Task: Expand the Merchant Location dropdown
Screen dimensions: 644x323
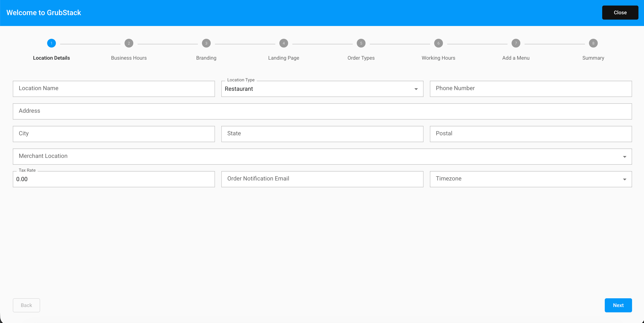Action: (322, 157)
